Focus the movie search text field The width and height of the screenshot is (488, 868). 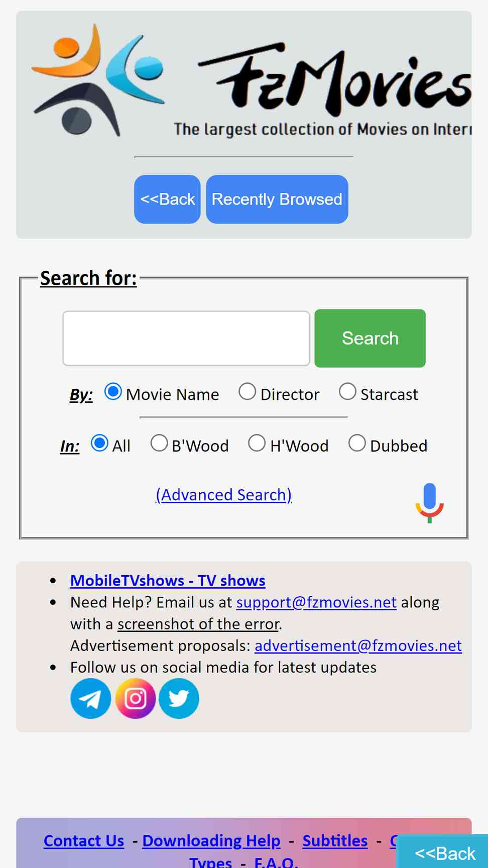click(x=186, y=338)
